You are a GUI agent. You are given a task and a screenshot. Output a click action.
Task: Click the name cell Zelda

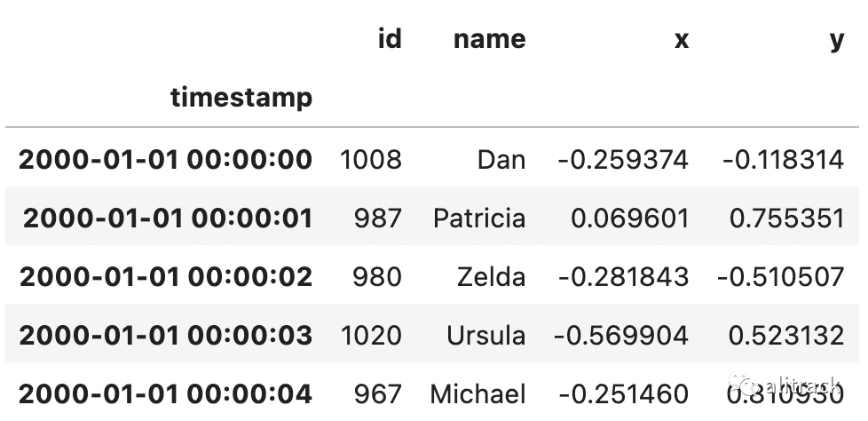pos(491,277)
